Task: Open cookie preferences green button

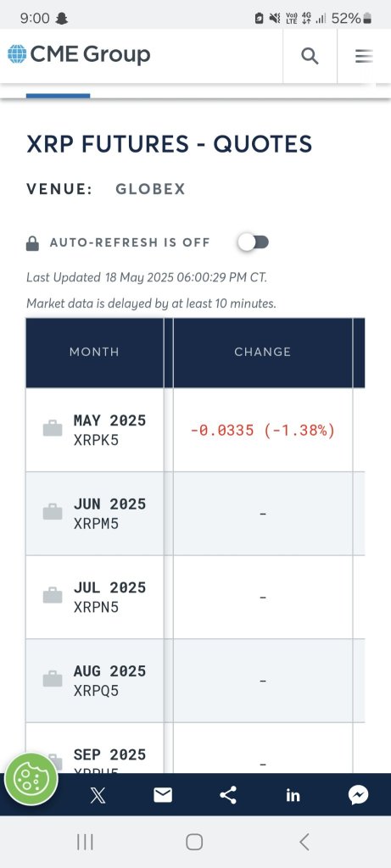Action: 31,780
